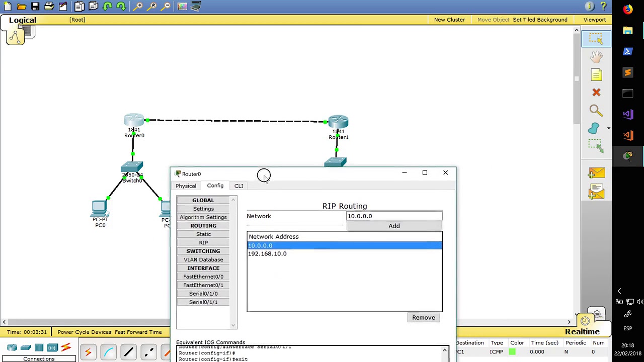Viewport: 644px width, 362px height.
Task: Open the Help question mark icon
Action: coord(603,7)
